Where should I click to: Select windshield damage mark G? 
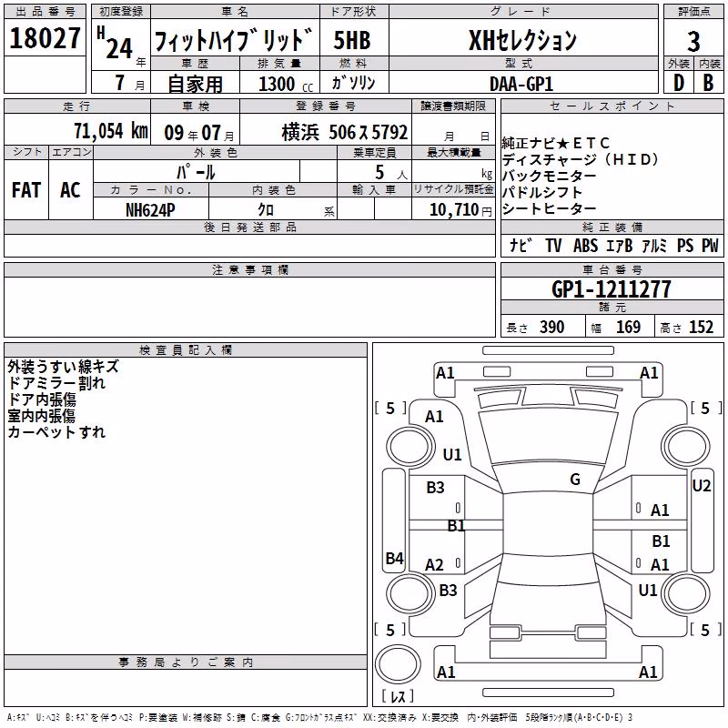(x=575, y=480)
